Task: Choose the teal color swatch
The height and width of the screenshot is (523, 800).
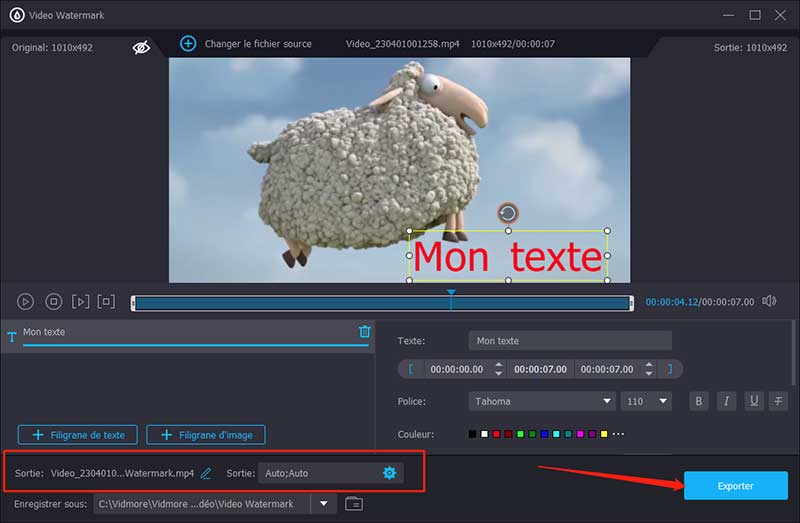Action: 568,434
